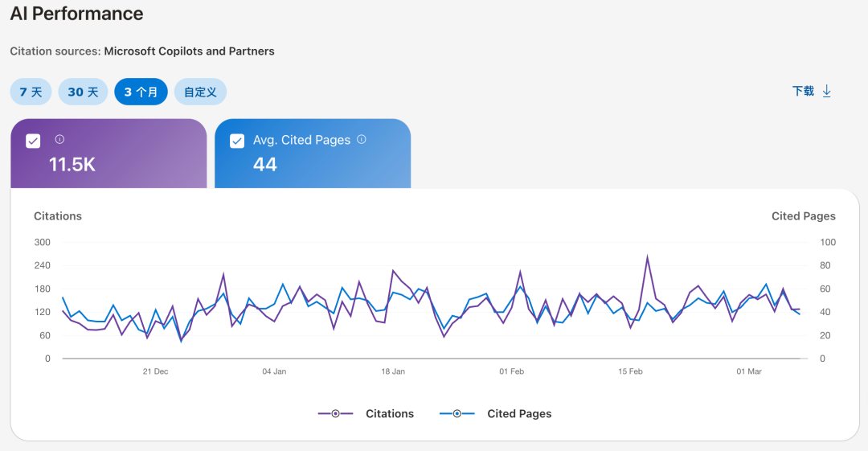This screenshot has width=868, height=451.
Task: Uncheck the purple citations card checkbox
Action: pyautogui.click(x=33, y=141)
